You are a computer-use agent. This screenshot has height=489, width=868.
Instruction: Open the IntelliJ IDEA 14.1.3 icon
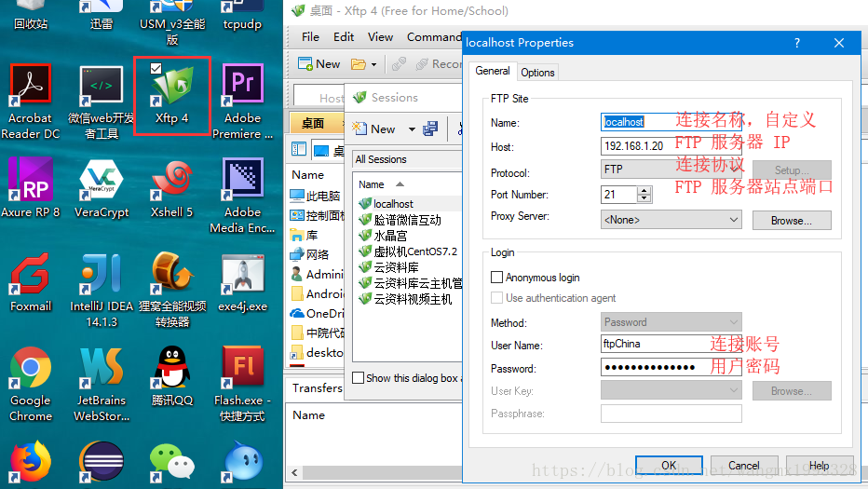click(102, 289)
